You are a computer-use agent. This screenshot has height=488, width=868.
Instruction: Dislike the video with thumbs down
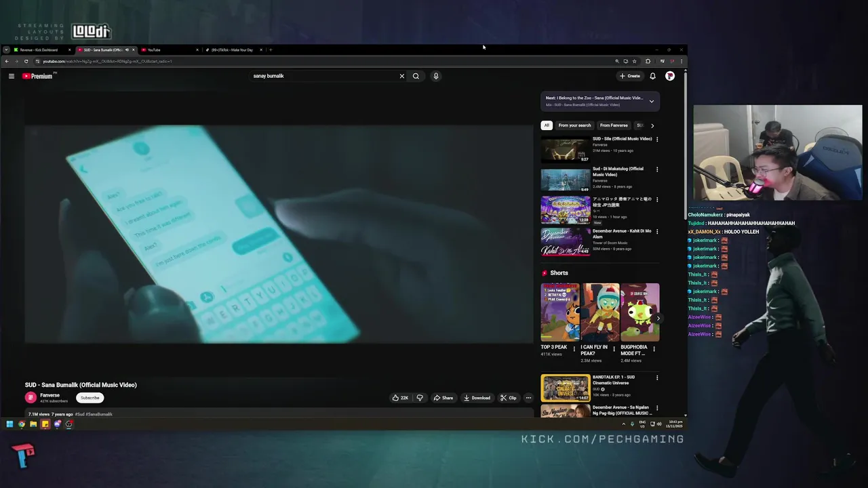click(x=419, y=398)
